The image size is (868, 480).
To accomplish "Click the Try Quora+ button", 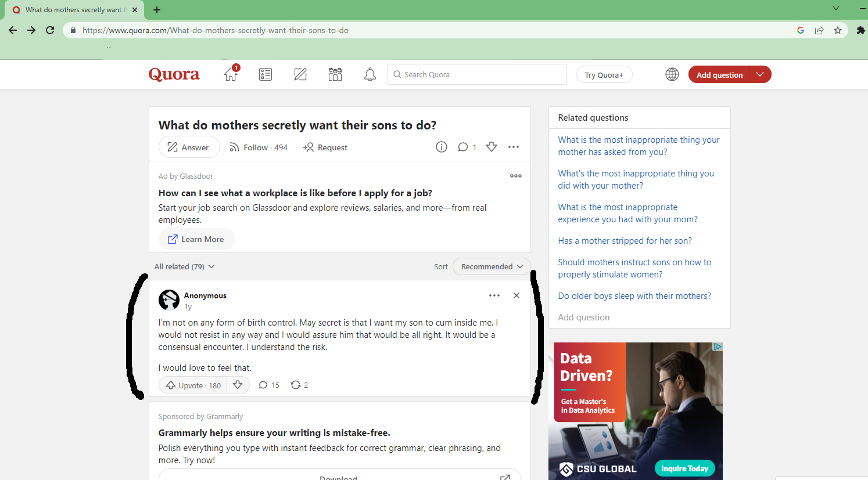I will pyautogui.click(x=604, y=75).
